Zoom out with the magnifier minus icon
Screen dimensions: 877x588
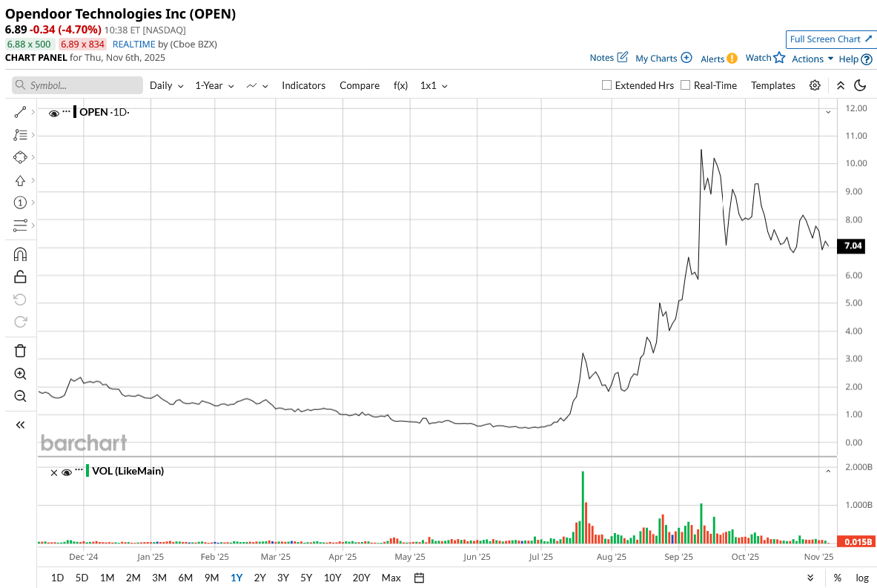click(x=20, y=396)
